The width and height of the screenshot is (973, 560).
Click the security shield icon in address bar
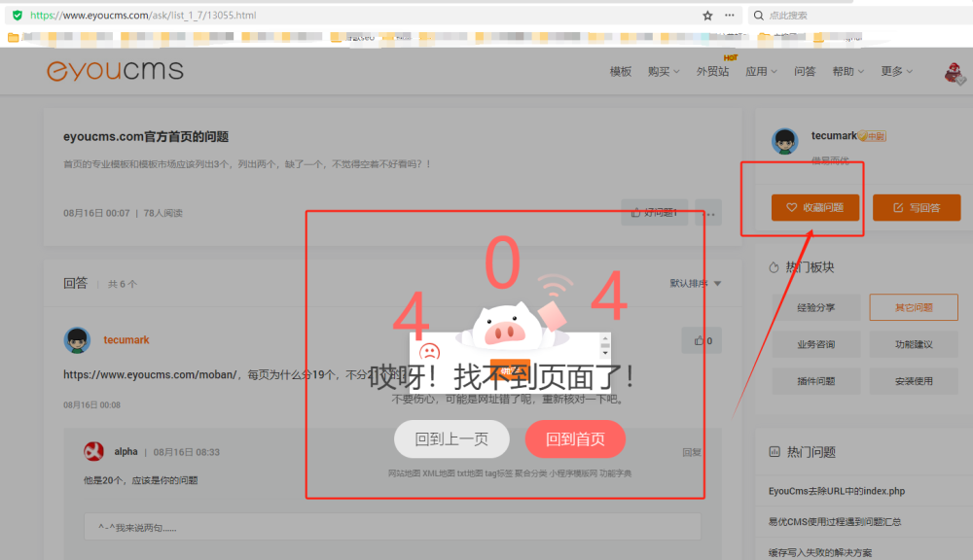[18, 15]
